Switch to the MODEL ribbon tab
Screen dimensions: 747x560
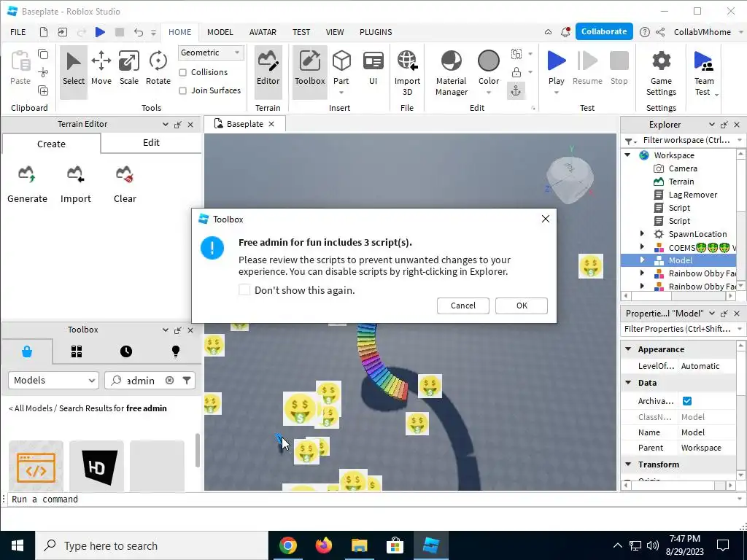[220, 32]
